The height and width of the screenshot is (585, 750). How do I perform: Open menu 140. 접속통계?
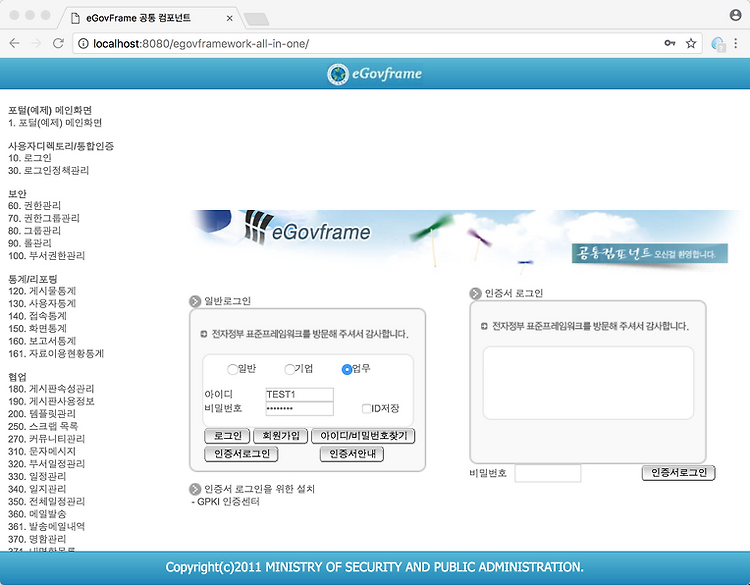pos(37,316)
